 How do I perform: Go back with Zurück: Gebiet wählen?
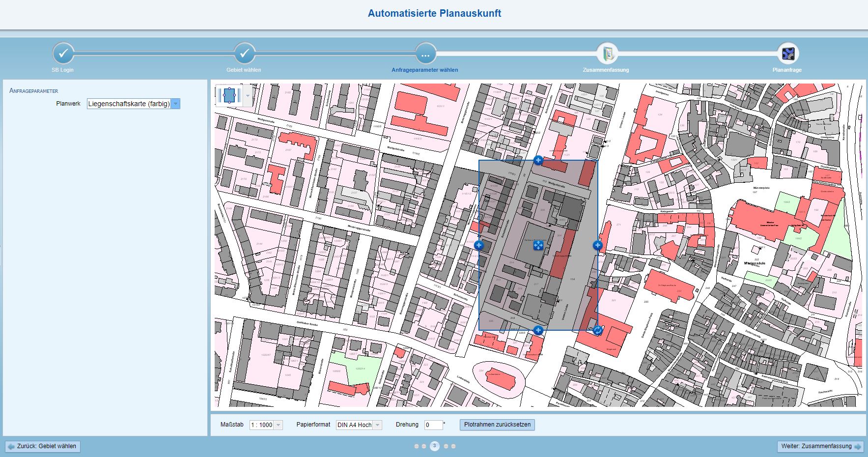(42, 446)
